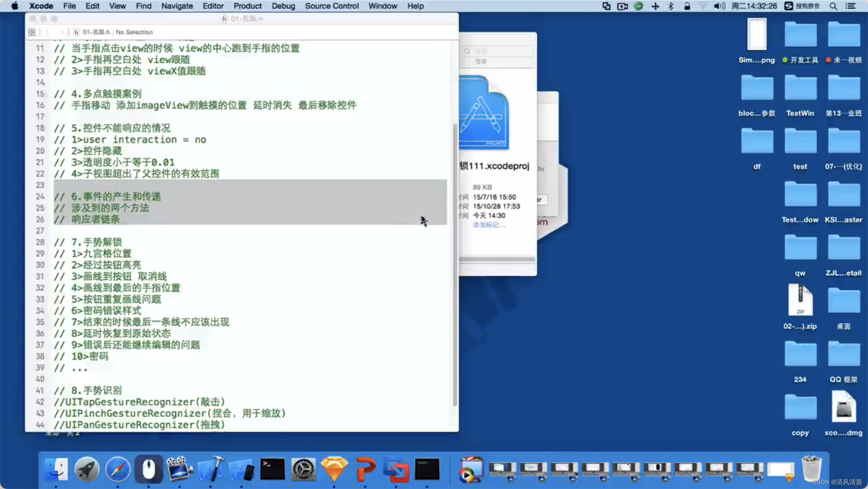Click the Xcode project structure icon top-left
The width and height of the screenshot is (868, 489).
pos(33,31)
